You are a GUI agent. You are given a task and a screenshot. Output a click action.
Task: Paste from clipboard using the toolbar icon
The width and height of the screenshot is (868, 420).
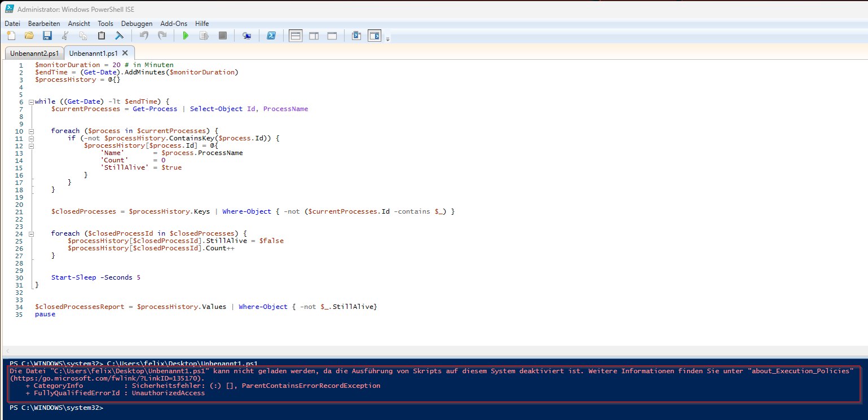[102, 36]
